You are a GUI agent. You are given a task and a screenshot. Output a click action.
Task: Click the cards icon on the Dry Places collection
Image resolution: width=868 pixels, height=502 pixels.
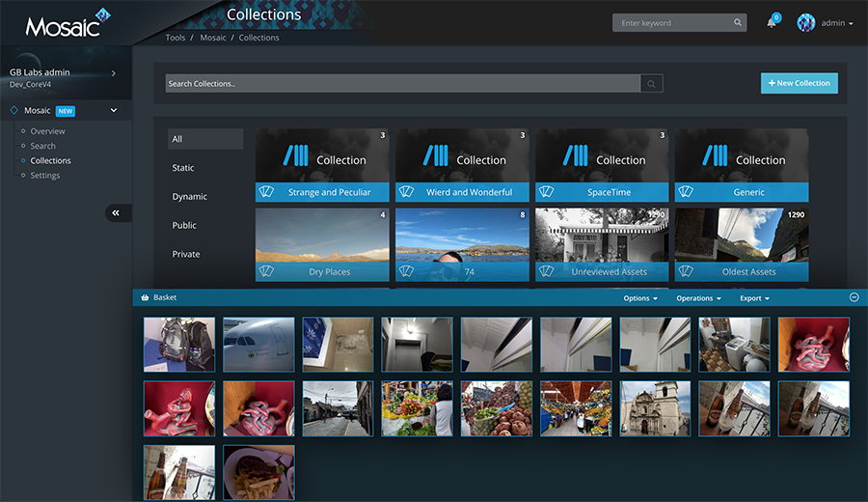tap(267, 272)
